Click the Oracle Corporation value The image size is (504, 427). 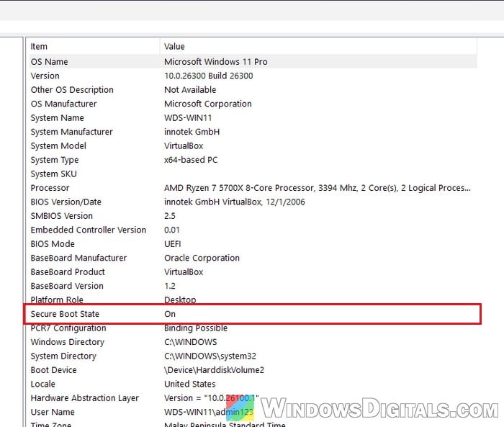click(202, 258)
